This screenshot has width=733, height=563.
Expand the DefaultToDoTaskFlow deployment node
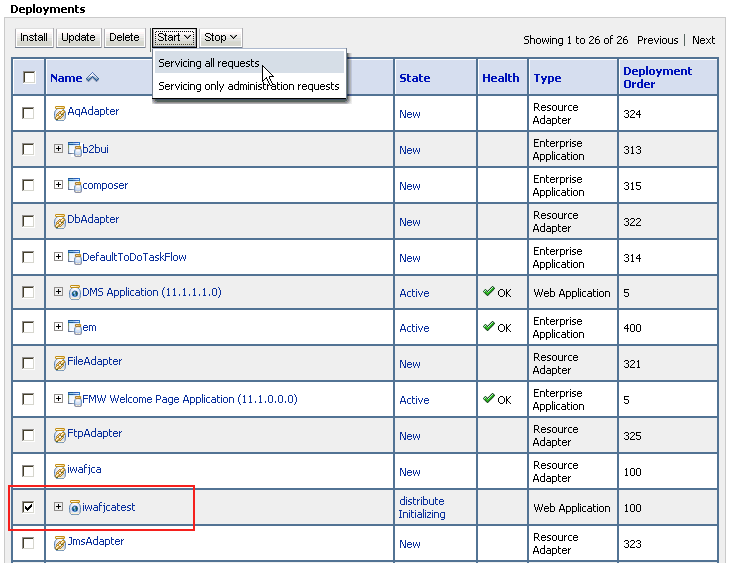click(58, 257)
